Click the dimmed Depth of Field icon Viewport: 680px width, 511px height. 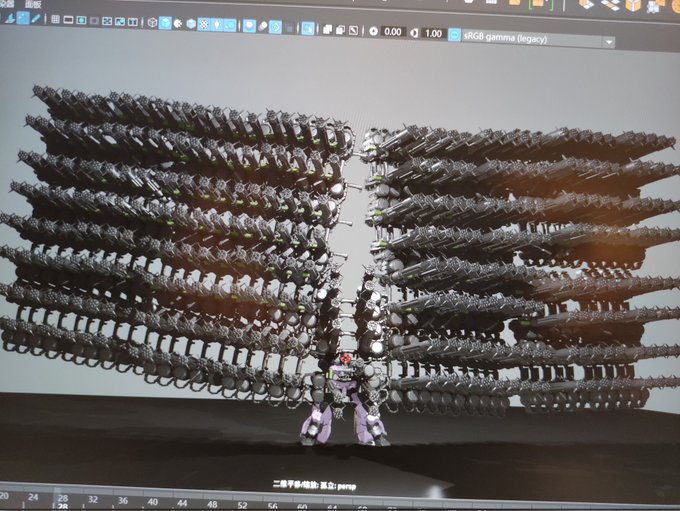[289, 28]
